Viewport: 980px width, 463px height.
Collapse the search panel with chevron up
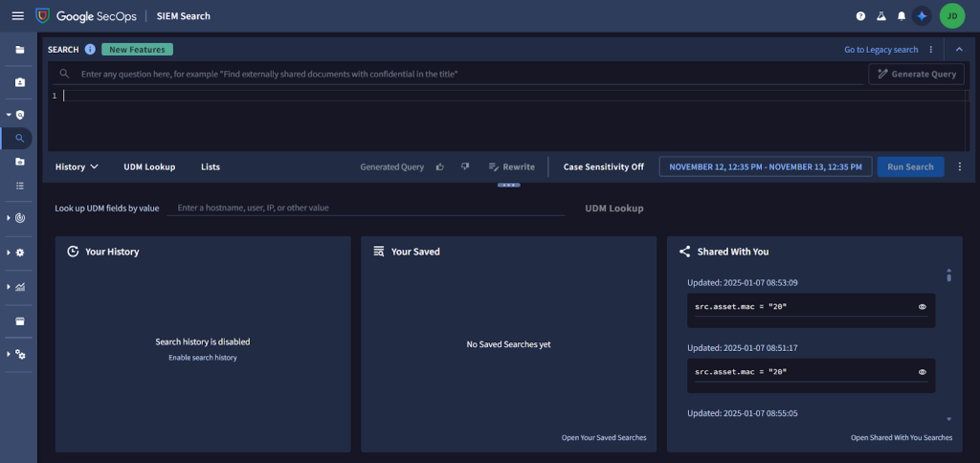[959, 50]
